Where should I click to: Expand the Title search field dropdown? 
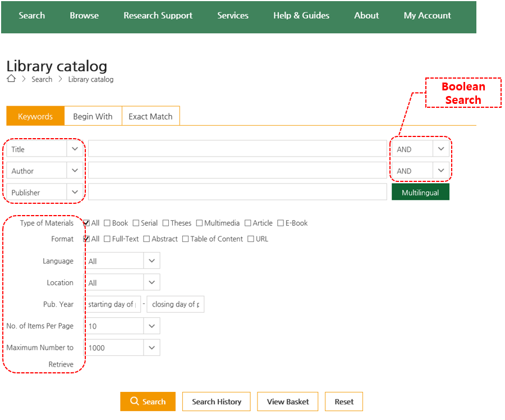tap(75, 149)
